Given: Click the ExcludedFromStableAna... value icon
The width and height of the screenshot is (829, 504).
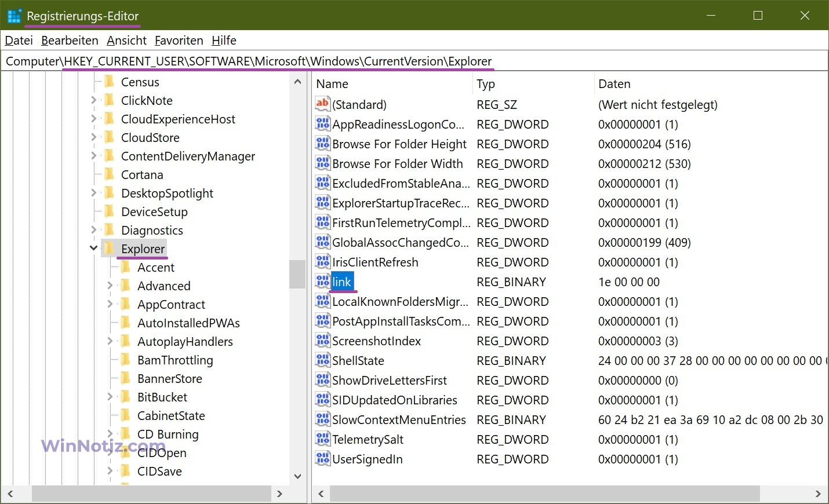Looking at the screenshot, I should click(x=322, y=183).
